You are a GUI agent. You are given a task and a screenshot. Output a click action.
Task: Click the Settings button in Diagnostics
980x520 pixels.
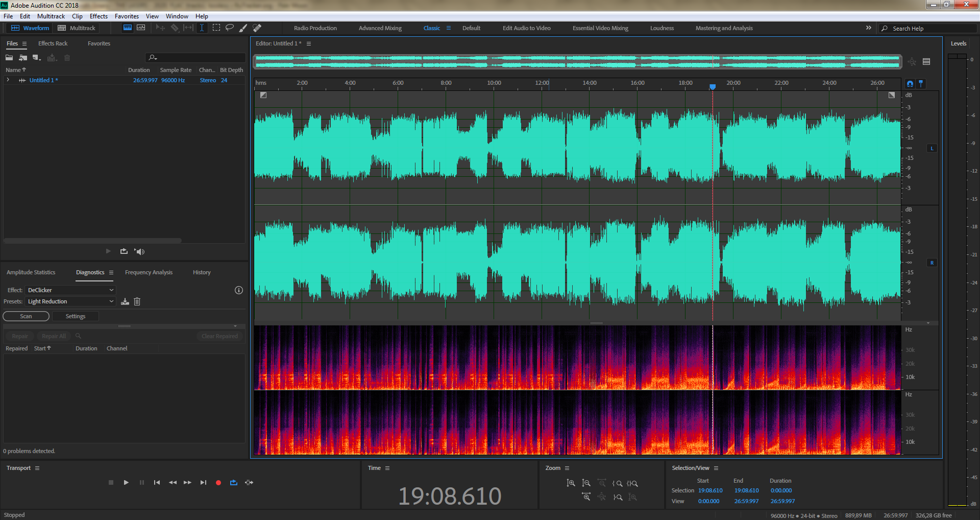[x=76, y=316]
